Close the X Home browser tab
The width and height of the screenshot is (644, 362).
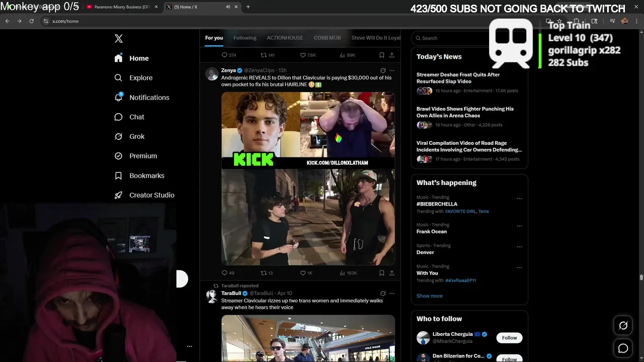click(236, 7)
